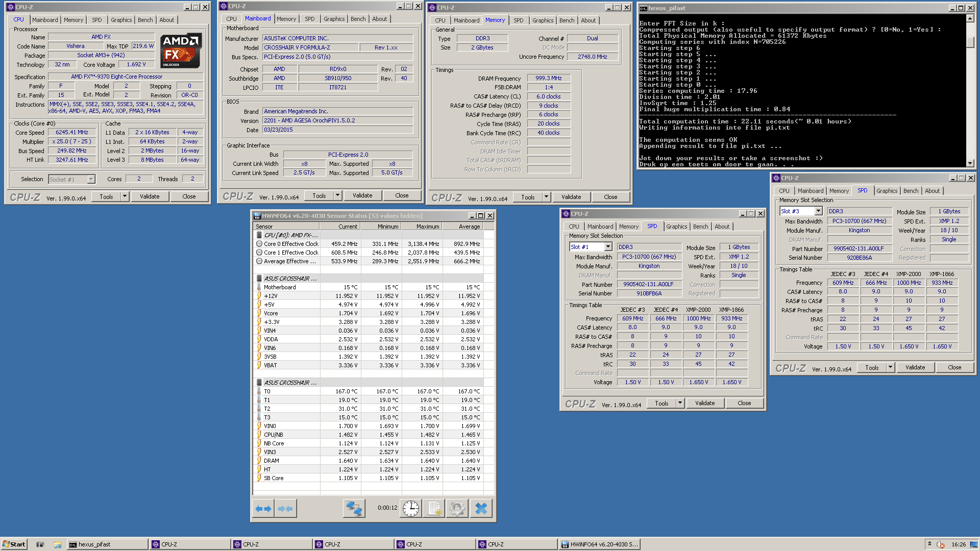Click the Average column header in HWiNFO

pos(462,227)
